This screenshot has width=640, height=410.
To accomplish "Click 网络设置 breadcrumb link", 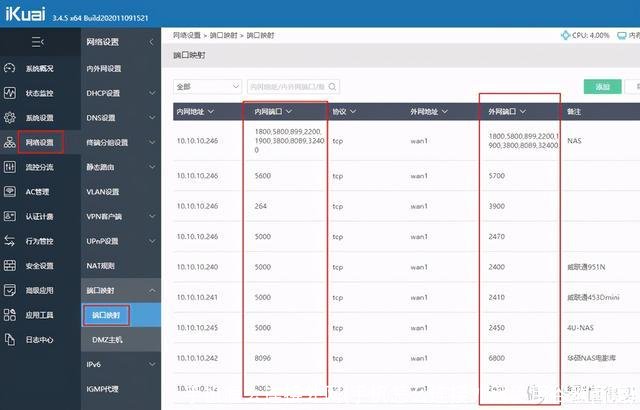I will 191,35.
